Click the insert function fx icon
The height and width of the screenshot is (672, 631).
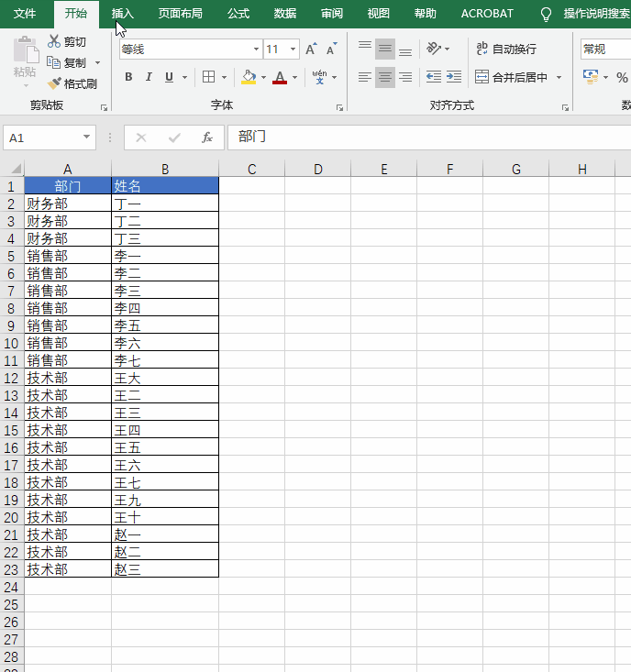207,138
